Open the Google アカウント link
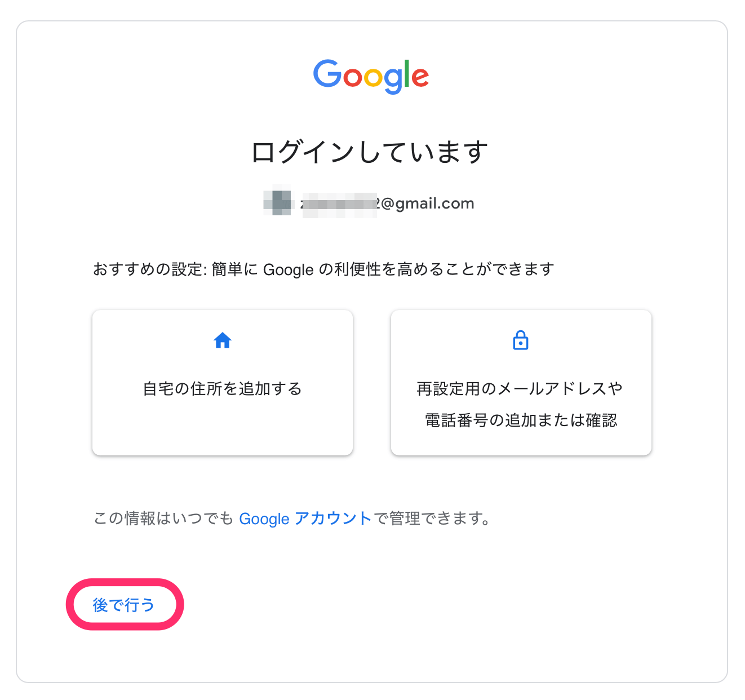Screen dimensions: 745x700 305,519
